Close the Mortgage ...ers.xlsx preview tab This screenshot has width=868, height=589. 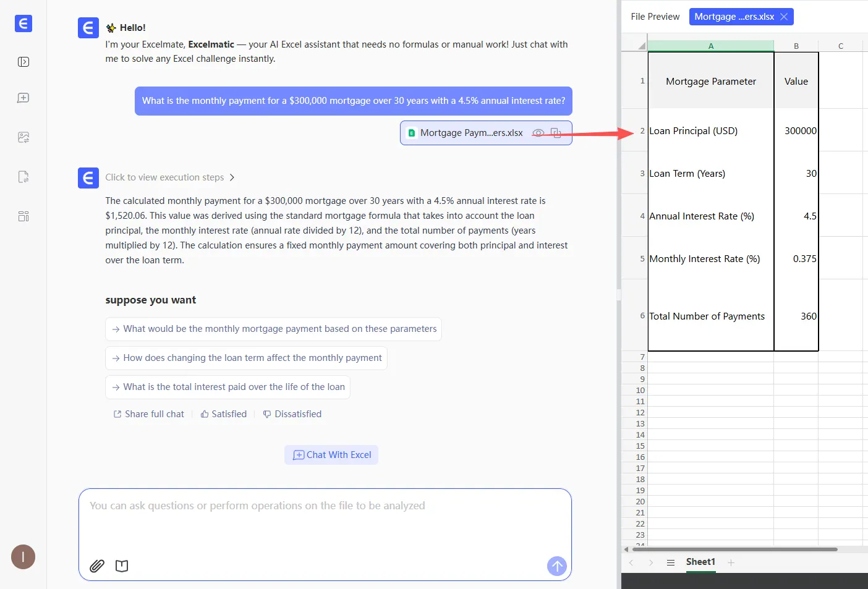click(784, 17)
